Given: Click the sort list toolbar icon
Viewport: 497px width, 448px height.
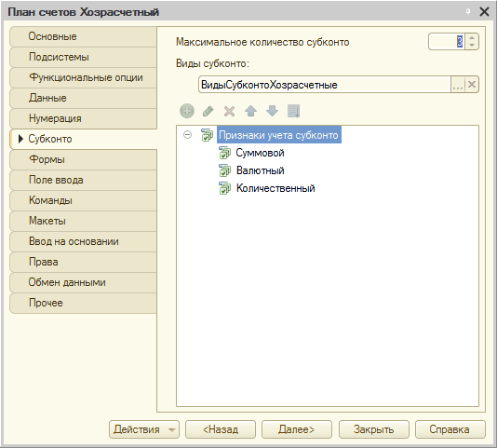Looking at the screenshot, I should tap(293, 111).
